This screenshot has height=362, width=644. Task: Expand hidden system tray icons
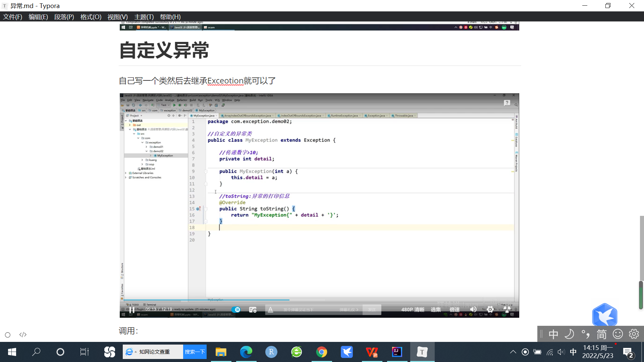coord(513,352)
